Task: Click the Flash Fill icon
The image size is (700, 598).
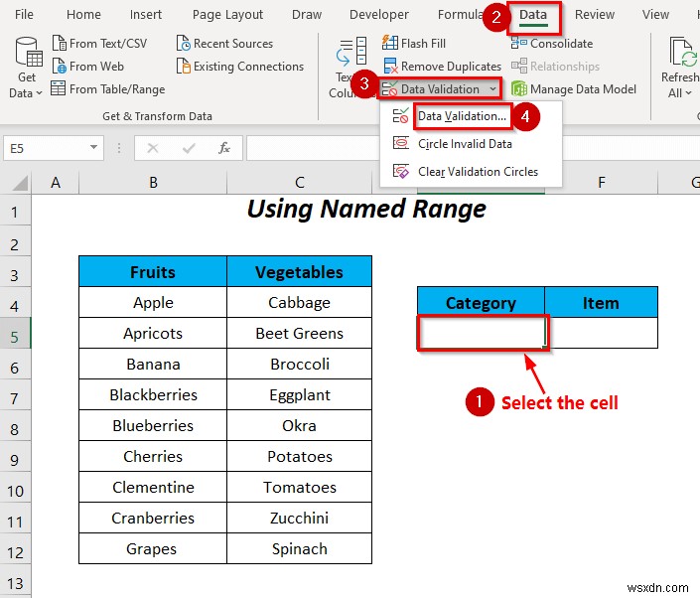Action: click(x=390, y=43)
